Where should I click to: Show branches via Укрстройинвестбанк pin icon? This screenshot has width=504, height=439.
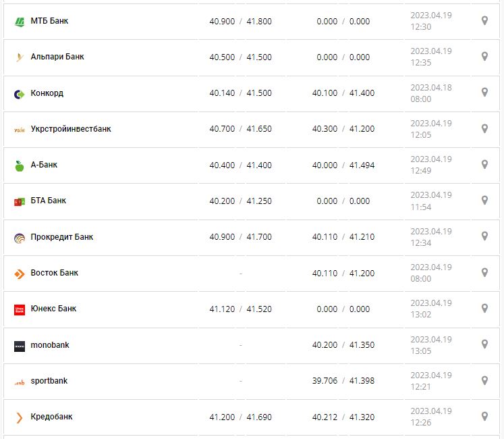[x=484, y=128]
